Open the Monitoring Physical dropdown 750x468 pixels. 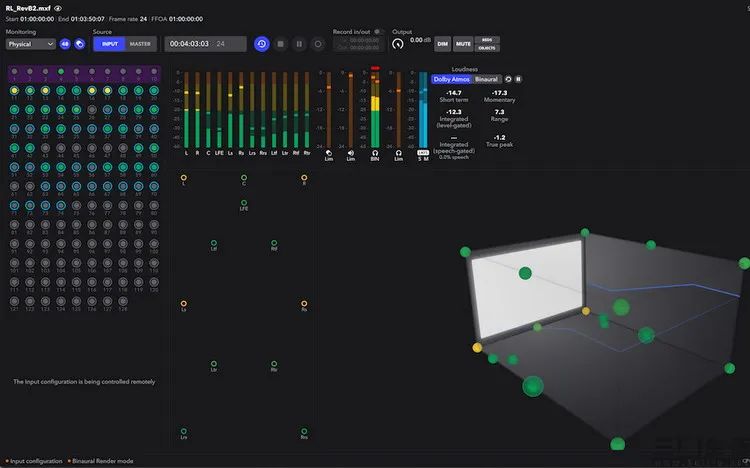30,44
